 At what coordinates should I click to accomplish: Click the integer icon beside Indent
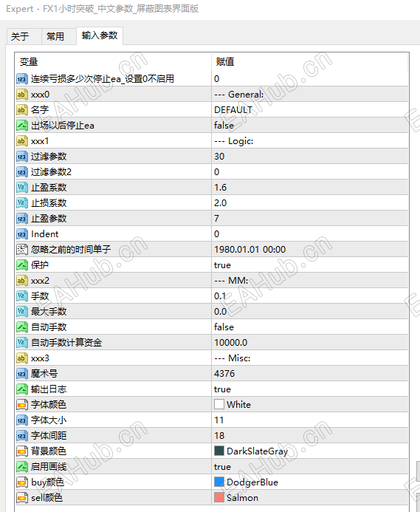click(x=22, y=234)
